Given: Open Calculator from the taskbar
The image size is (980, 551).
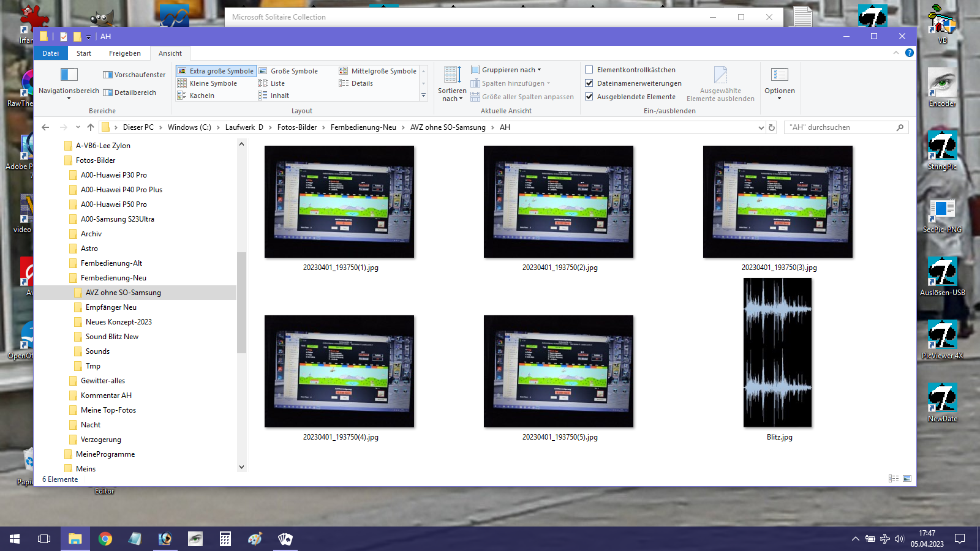Looking at the screenshot, I should (225, 539).
